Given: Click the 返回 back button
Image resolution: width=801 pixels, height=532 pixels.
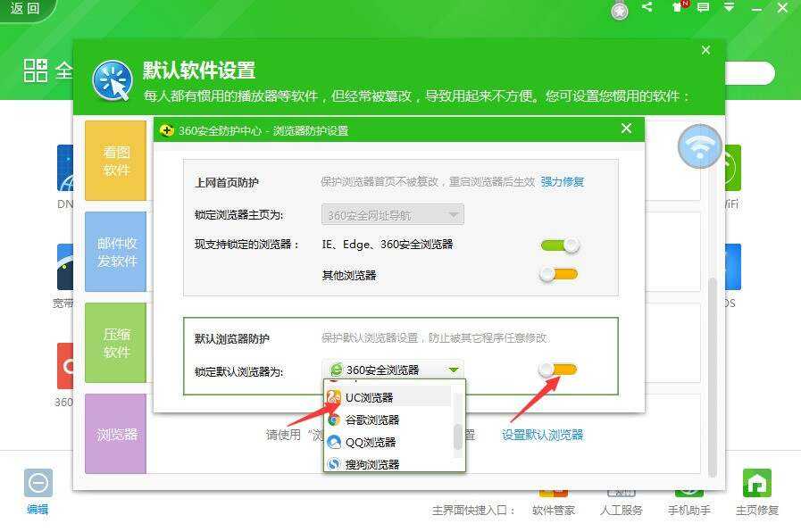Looking at the screenshot, I should (24, 8).
